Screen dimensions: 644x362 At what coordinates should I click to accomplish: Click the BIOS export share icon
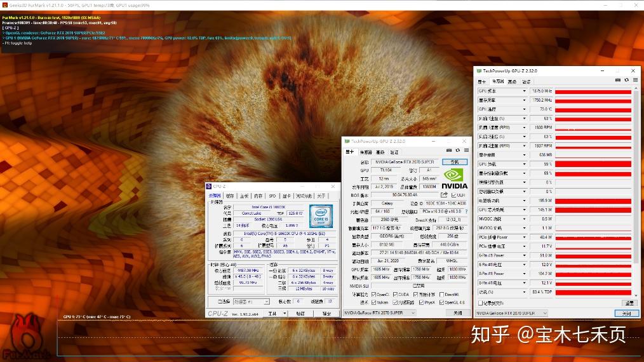coord(444,195)
